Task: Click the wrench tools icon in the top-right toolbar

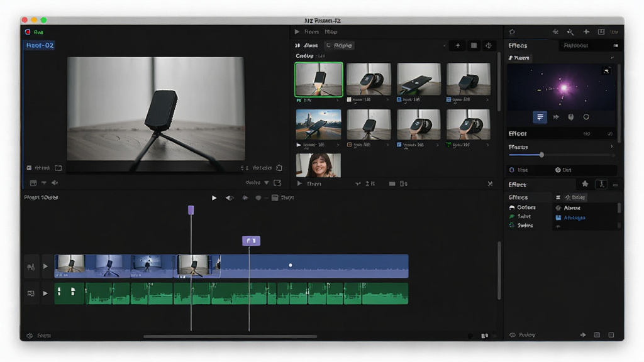Action: point(570,32)
